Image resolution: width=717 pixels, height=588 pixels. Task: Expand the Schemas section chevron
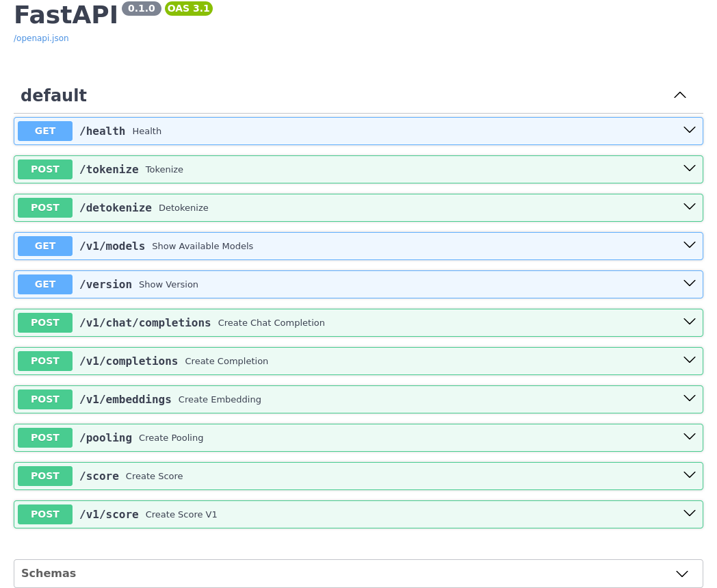coord(682,574)
